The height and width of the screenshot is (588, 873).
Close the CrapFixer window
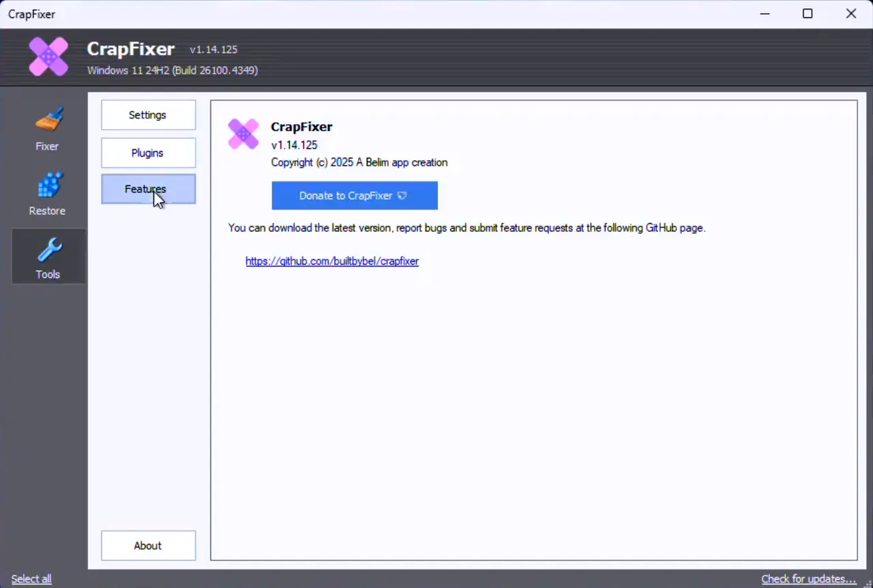(x=851, y=14)
